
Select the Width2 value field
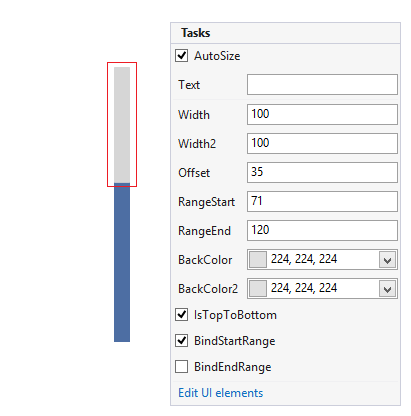click(322, 143)
